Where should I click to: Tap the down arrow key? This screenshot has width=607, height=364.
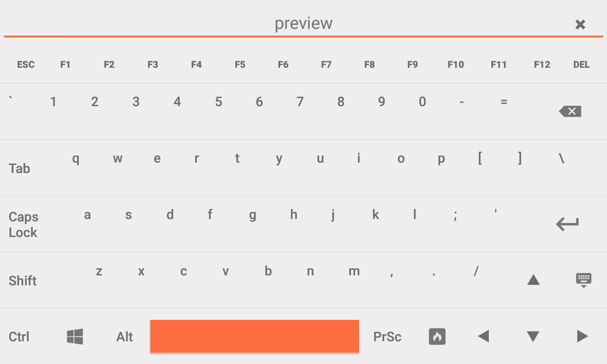click(x=533, y=337)
